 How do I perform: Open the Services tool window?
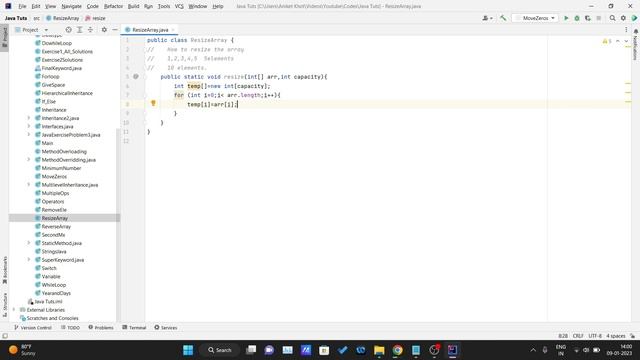(166, 327)
